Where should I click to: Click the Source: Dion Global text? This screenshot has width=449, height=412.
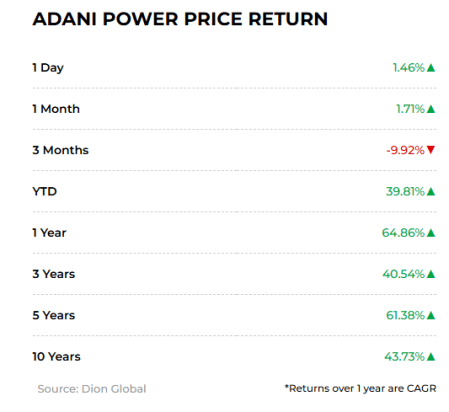[92, 389]
